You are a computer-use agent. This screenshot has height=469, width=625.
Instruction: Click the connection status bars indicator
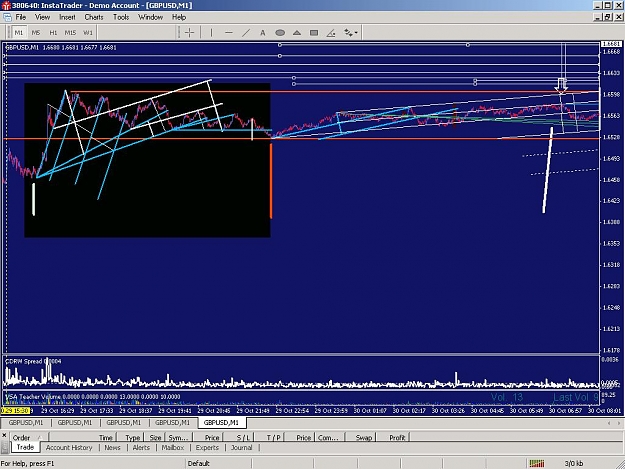pyautogui.click(x=537, y=463)
